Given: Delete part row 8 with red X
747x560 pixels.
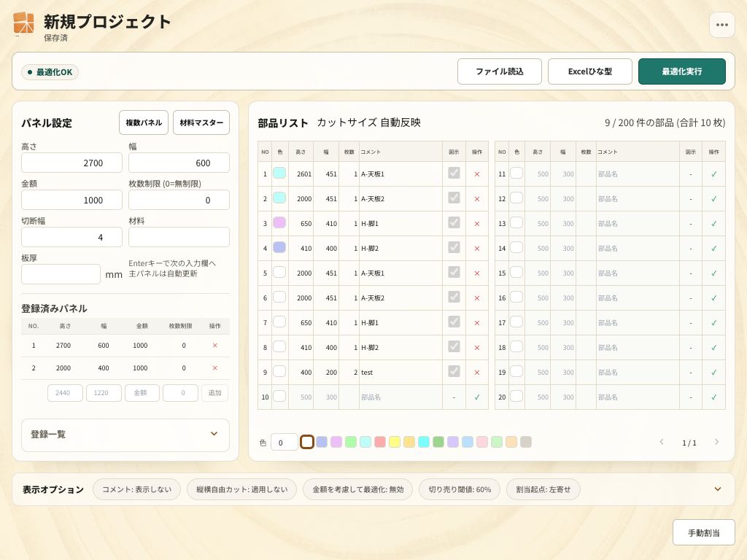Looking at the screenshot, I should coord(477,348).
